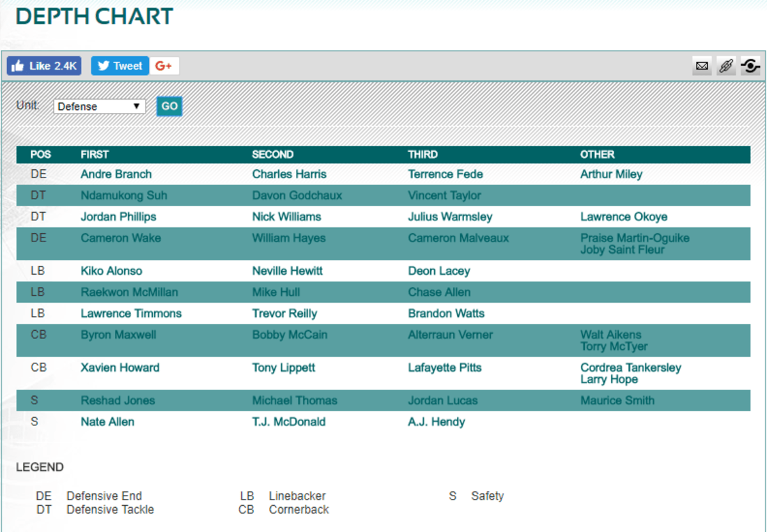The height and width of the screenshot is (532, 767).
Task: Click the eye-shaped view icon
Action: (750, 66)
